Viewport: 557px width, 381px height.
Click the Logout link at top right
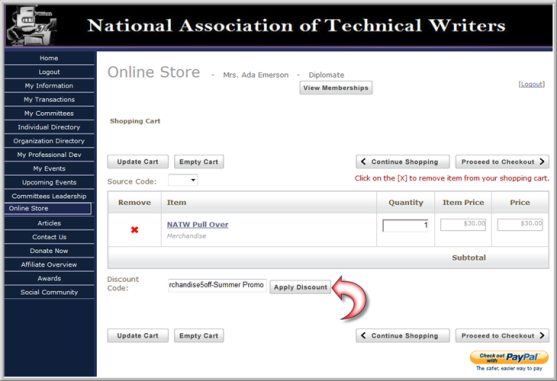[x=531, y=84]
